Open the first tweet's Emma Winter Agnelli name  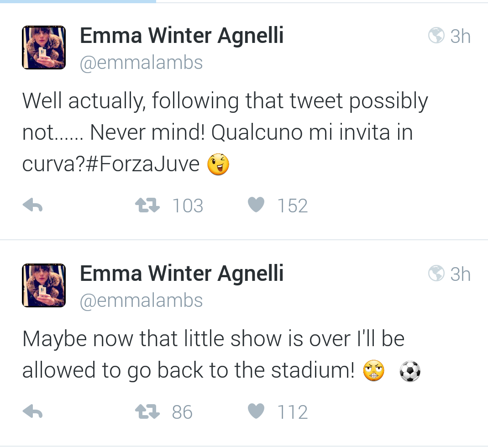click(x=182, y=36)
